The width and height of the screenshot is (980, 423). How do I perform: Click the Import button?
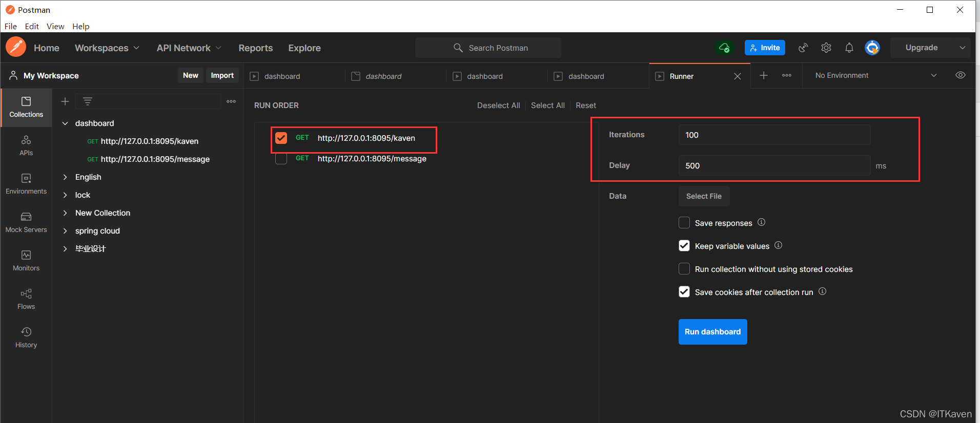(x=222, y=75)
